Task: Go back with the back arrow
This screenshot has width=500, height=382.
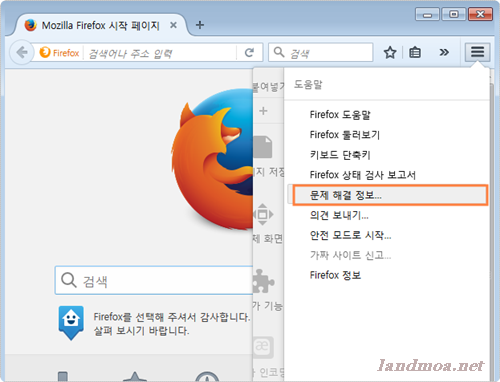Action: pos(22,52)
